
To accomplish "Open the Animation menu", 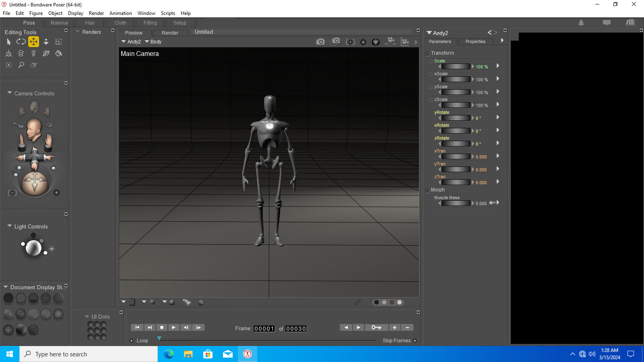I will (x=121, y=13).
